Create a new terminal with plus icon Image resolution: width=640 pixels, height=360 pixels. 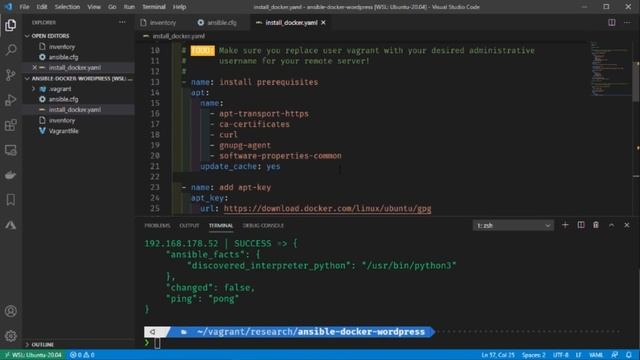tap(565, 225)
